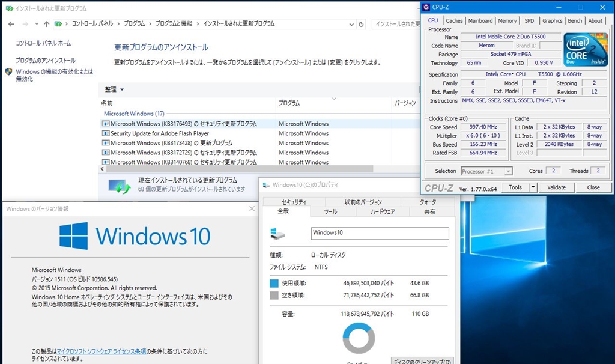Click the refresh button beside the address bar

click(x=361, y=24)
